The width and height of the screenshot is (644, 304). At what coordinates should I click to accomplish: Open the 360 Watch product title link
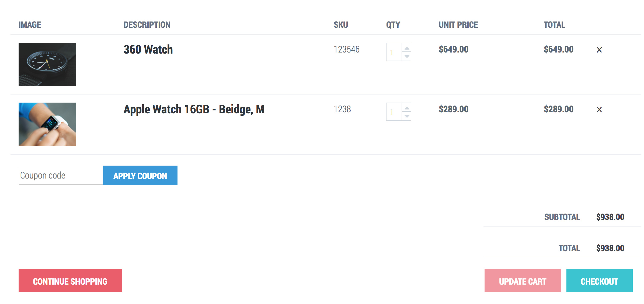point(148,50)
